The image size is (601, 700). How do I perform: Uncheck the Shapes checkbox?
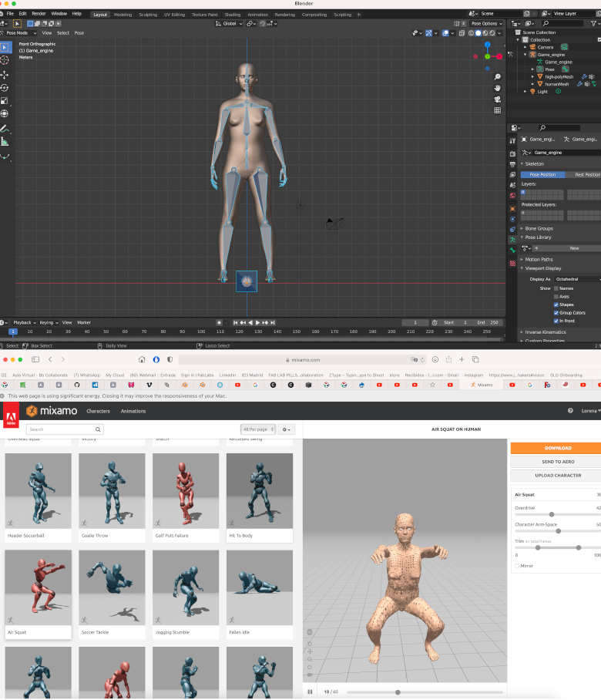pos(556,305)
